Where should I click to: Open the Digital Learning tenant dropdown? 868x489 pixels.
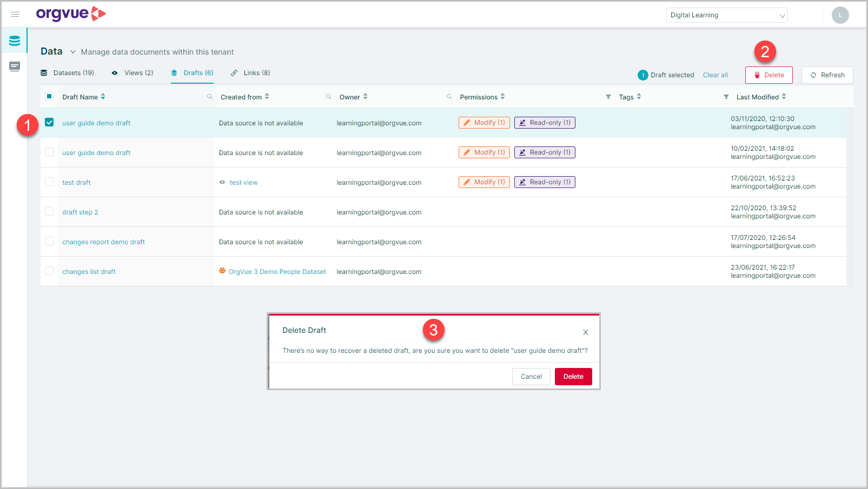(x=727, y=15)
